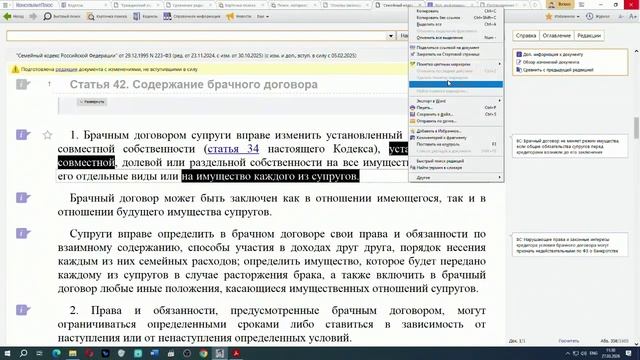Choose Печать in context menu

pyautogui.click(x=456, y=108)
